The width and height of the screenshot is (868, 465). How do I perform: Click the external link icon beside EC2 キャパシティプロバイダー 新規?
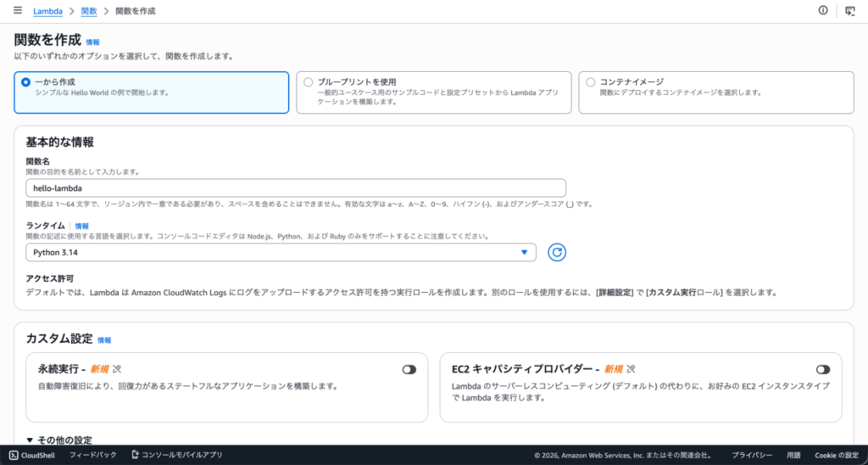click(631, 369)
